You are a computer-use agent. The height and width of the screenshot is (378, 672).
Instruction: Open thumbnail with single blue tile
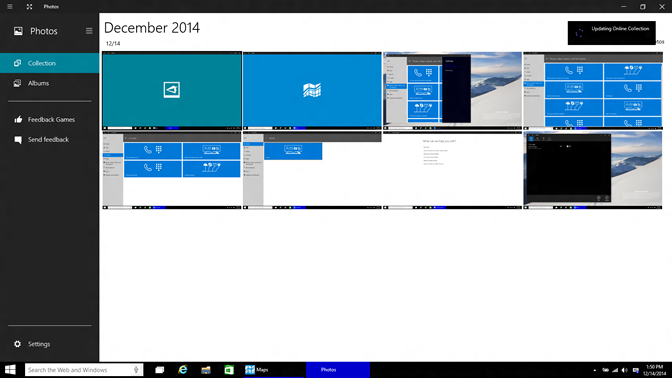312,170
